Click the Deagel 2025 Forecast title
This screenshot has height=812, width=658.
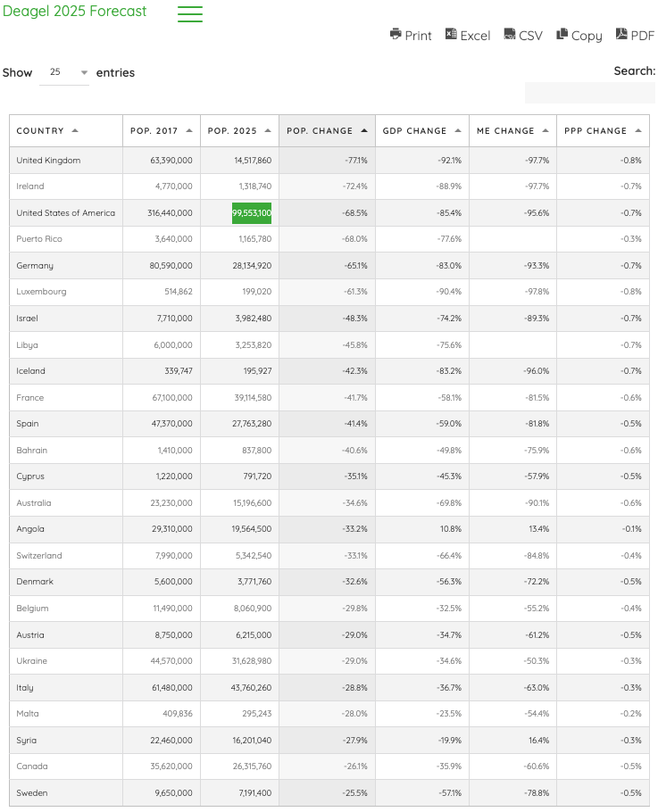(x=74, y=12)
